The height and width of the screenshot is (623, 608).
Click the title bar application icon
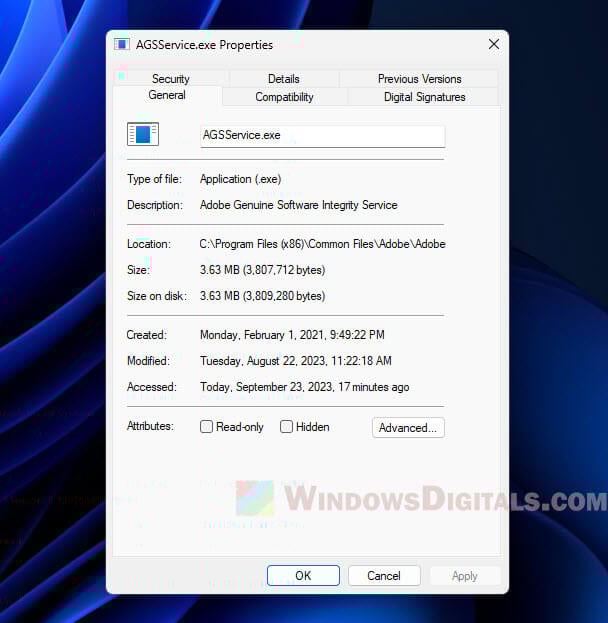[122, 44]
